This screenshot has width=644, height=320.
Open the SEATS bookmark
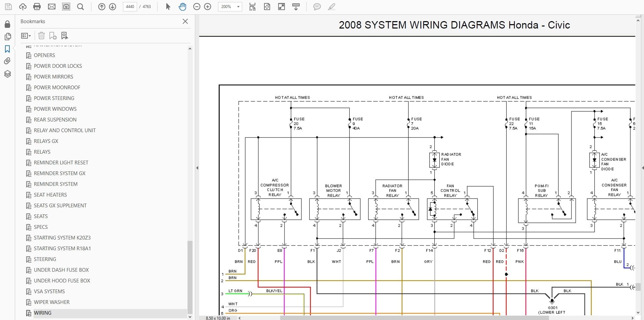point(41,216)
